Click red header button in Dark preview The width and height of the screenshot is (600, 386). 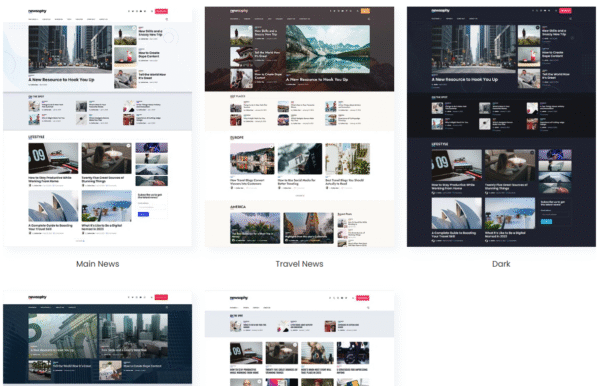(565, 11)
